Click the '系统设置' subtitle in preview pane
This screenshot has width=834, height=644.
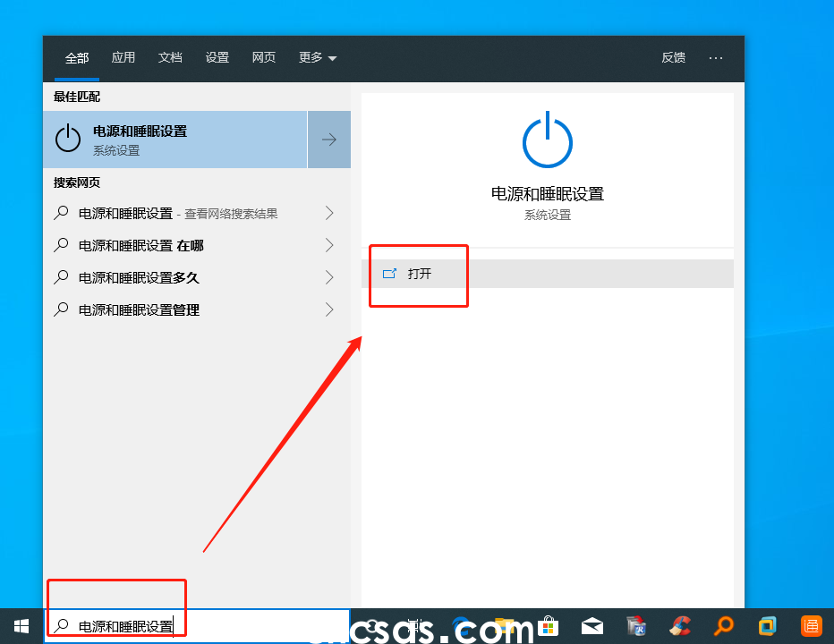[548, 215]
